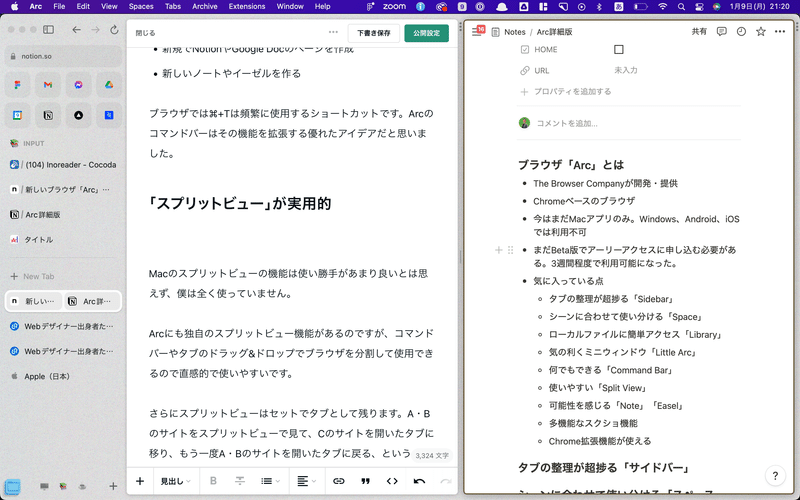Check the HOME property checkbox
The width and height of the screenshot is (800, 500).
[x=619, y=49]
